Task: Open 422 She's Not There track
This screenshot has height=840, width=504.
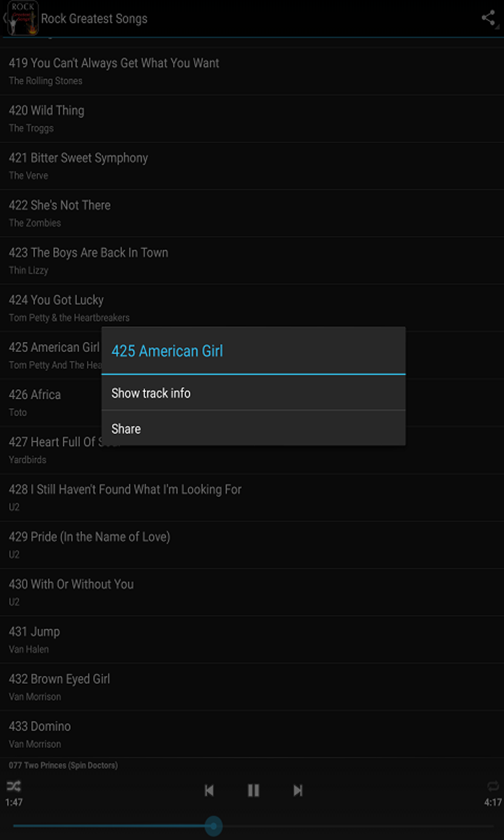Action: point(252,213)
